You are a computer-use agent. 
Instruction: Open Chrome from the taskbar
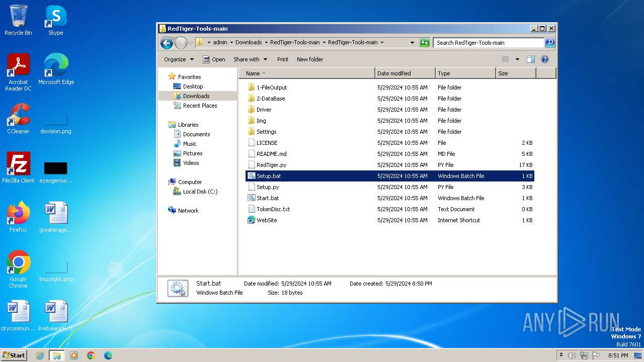click(x=91, y=355)
